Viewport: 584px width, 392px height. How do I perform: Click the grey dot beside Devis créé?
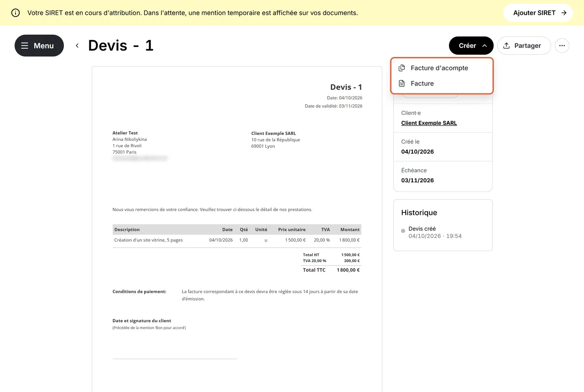pyautogui.click(x=403, y=231)
